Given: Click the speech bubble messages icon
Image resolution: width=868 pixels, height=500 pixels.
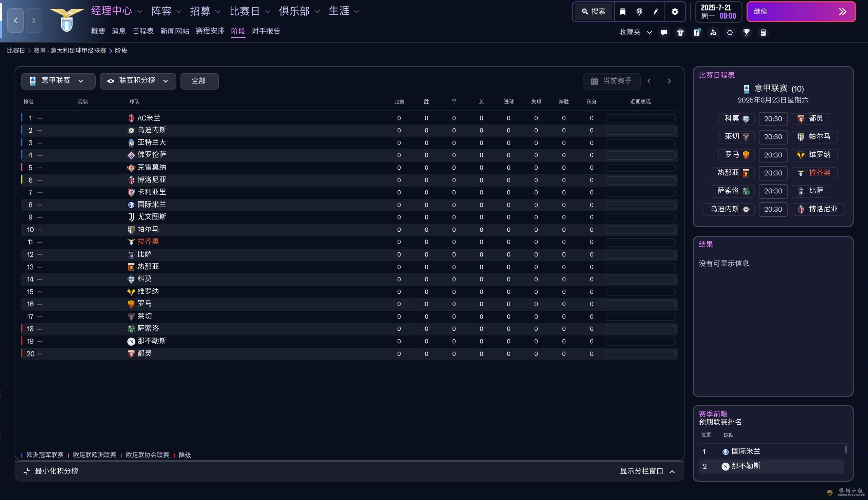Looking at the screenshot, I should click(x=664, y=32).
